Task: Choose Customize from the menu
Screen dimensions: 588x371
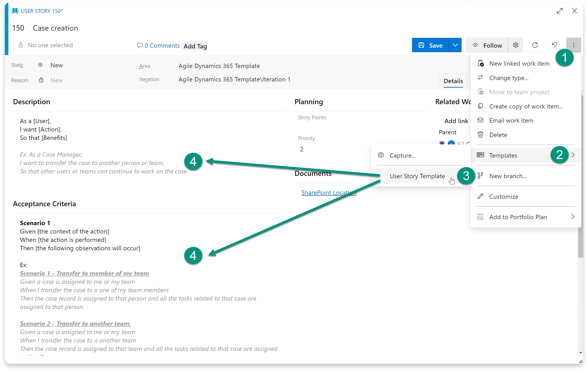Action: [x=526, y=197]
